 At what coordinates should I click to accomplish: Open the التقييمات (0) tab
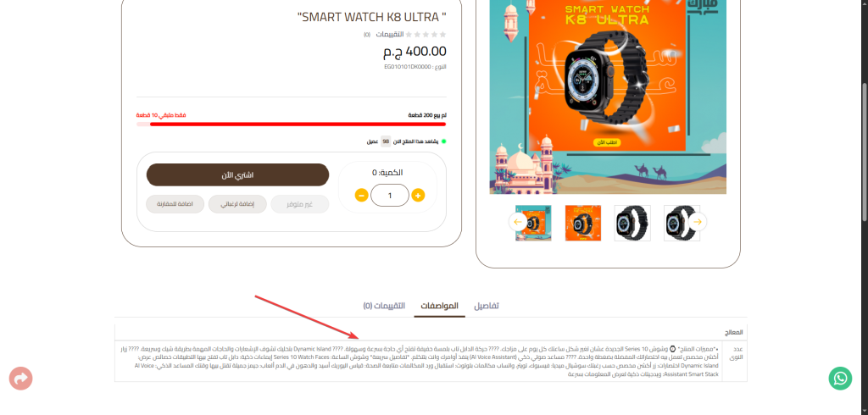[x=384, y=306]
